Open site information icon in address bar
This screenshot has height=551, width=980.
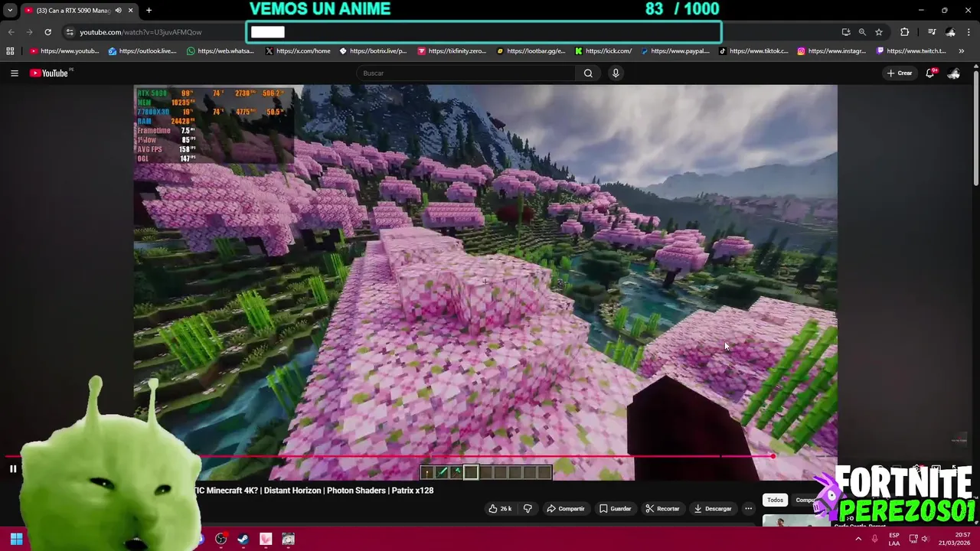point(70,32)
